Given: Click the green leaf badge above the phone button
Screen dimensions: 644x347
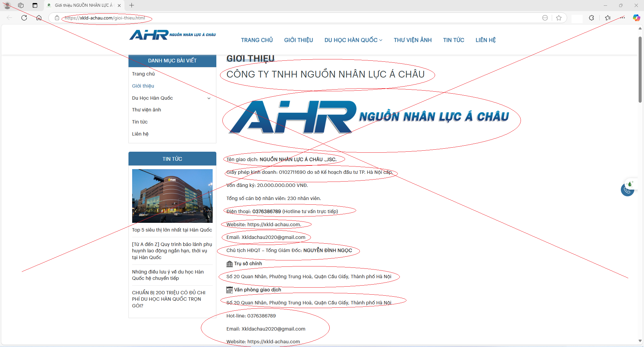Looking at the screenshot, I should point(630,184).
